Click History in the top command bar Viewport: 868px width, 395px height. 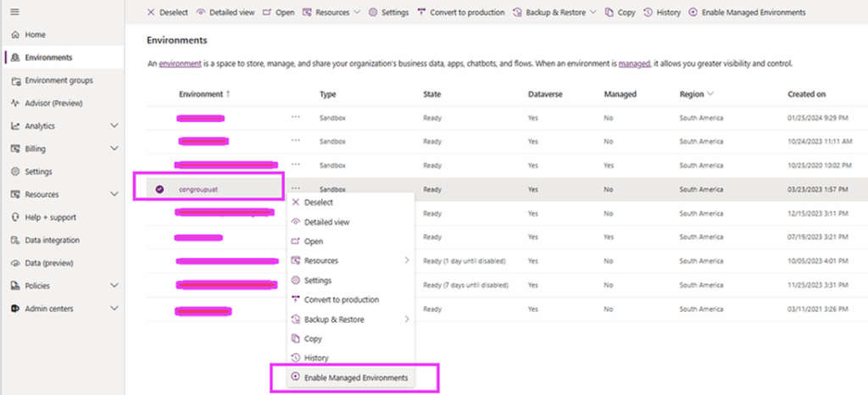662,13
